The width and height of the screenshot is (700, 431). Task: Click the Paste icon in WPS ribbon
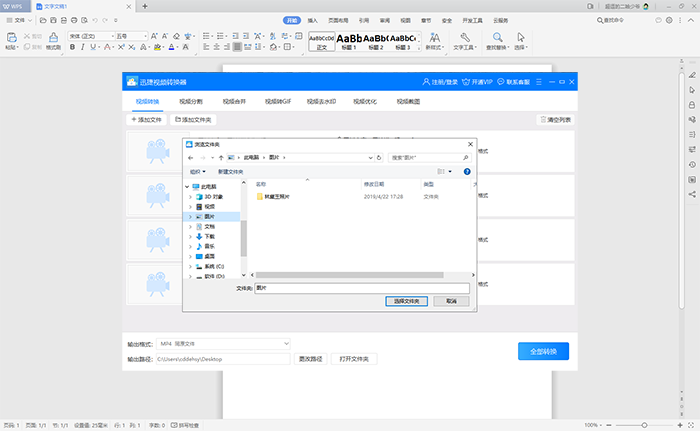coord(12,38)
